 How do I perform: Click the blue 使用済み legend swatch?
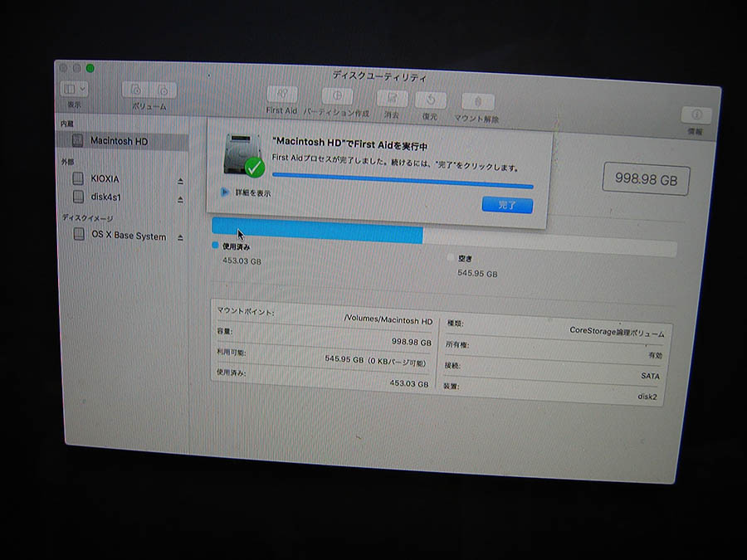[215, 246]
